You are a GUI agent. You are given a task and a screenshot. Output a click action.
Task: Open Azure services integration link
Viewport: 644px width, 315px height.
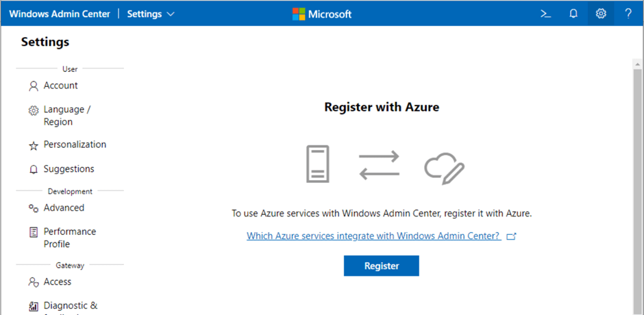tap(373, 236)
